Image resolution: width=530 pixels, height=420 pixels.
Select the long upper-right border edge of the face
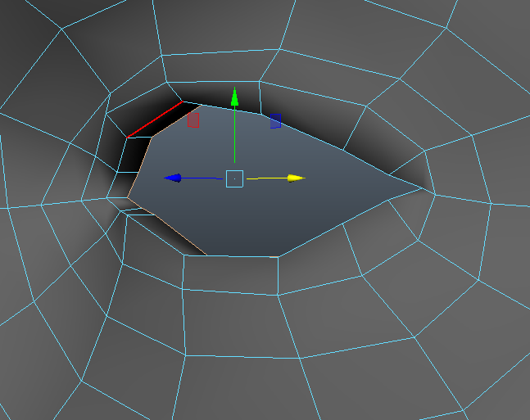pyautogui.click(x=328, y=144)
